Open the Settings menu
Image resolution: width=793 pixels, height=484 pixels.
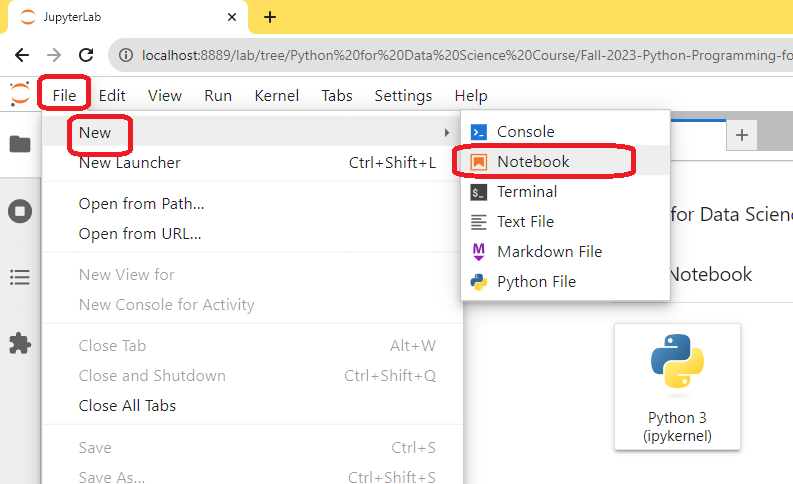pos(403,96)
